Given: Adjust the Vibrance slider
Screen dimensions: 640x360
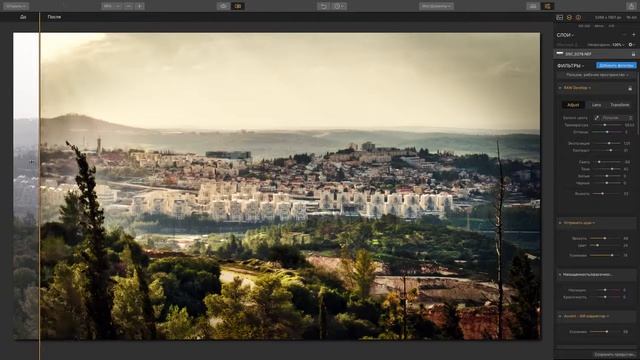Looking at the screenshot, I should pyautogui.click(x=605, y=297).
